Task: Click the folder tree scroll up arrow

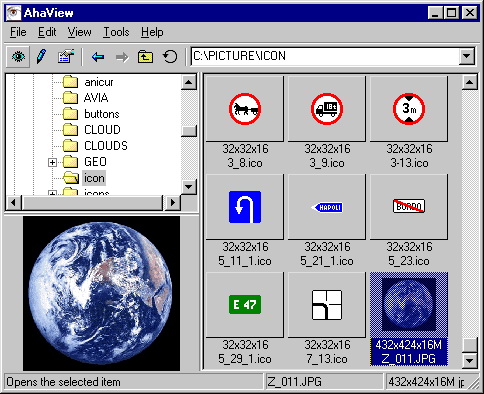Action: (x=189, y=82)
